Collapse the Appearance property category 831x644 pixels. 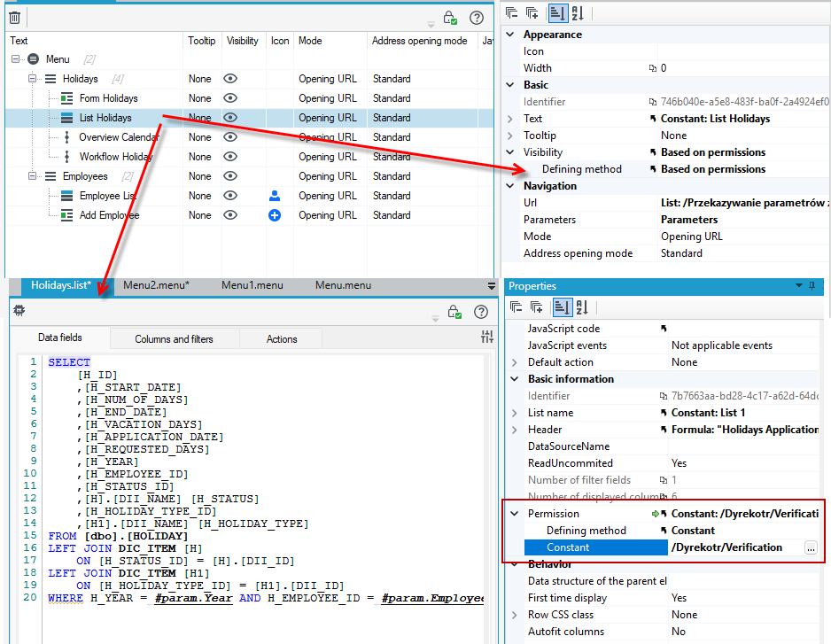tap(510, 35)
